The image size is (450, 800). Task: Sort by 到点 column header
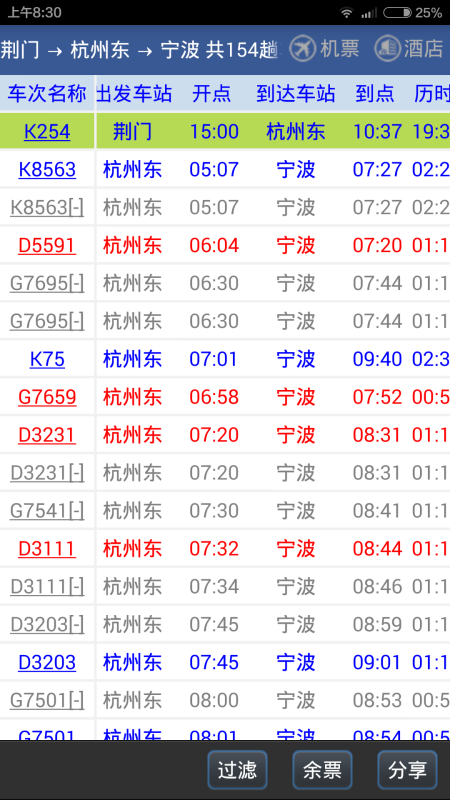click(x=375, y=94)
